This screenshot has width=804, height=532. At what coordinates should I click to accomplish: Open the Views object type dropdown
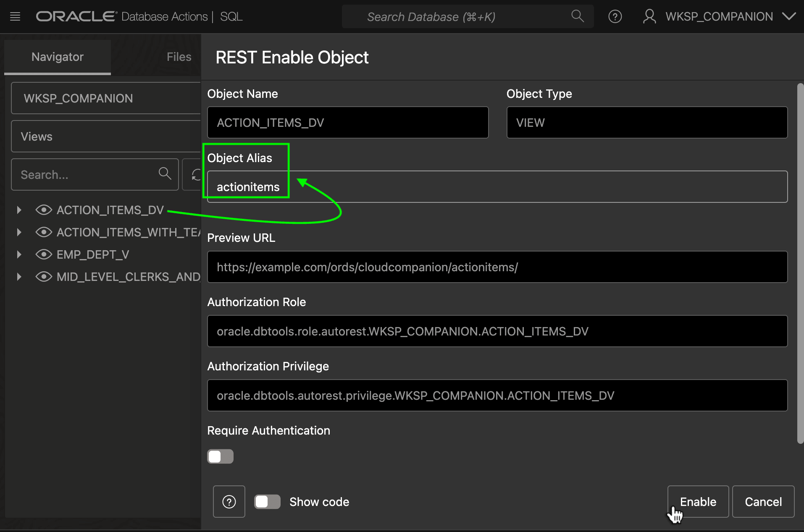(106, 136)
